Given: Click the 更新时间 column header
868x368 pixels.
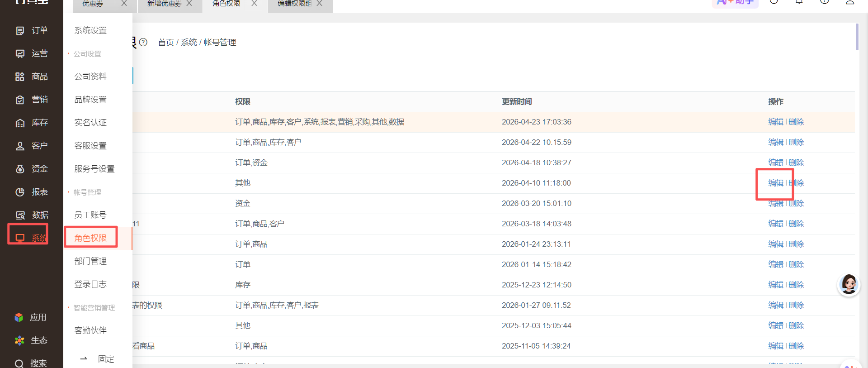Looking at the screenshot, I should coord(517,101).
